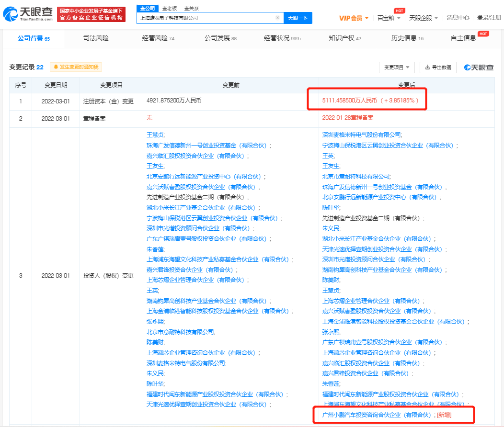
Task: Open the 自主信息 tab
Action: (463, 38)
